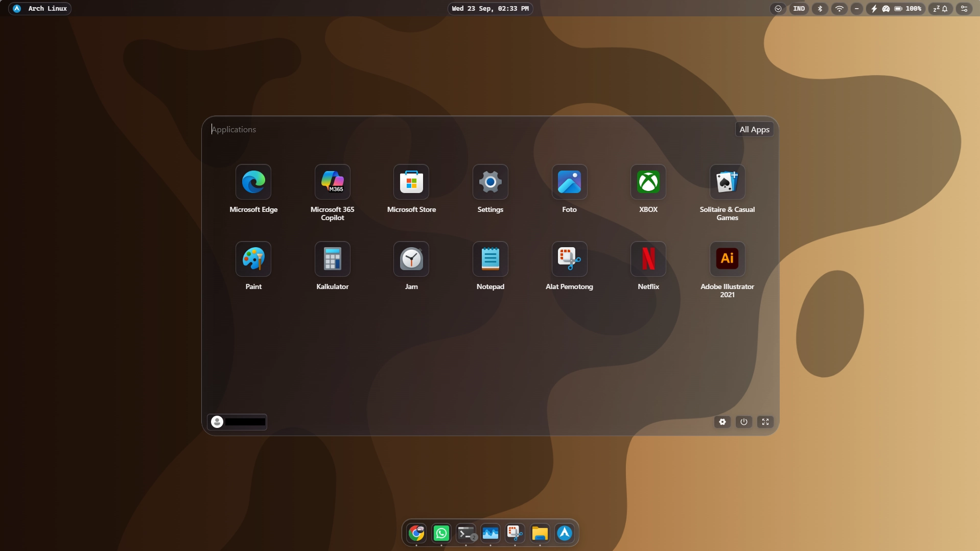Image resolution: width=980 pixels, height=551 pixels.
Task: Open the date and time calendar widget
Action: coord(491,9)
